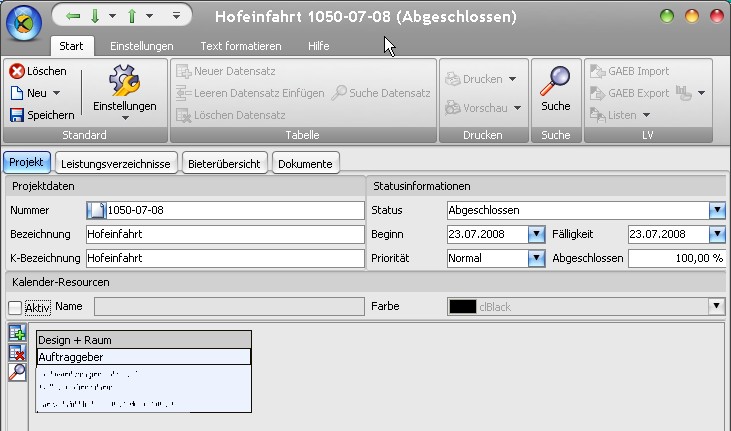731x431 pixels.
Task: Click the delete record icon with red X
Action: pos(17,353)
